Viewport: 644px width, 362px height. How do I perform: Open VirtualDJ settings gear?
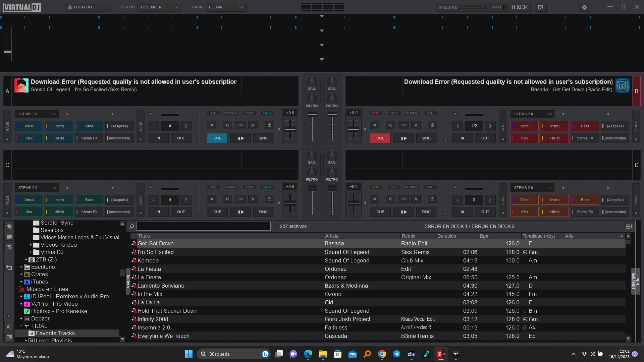584,7
